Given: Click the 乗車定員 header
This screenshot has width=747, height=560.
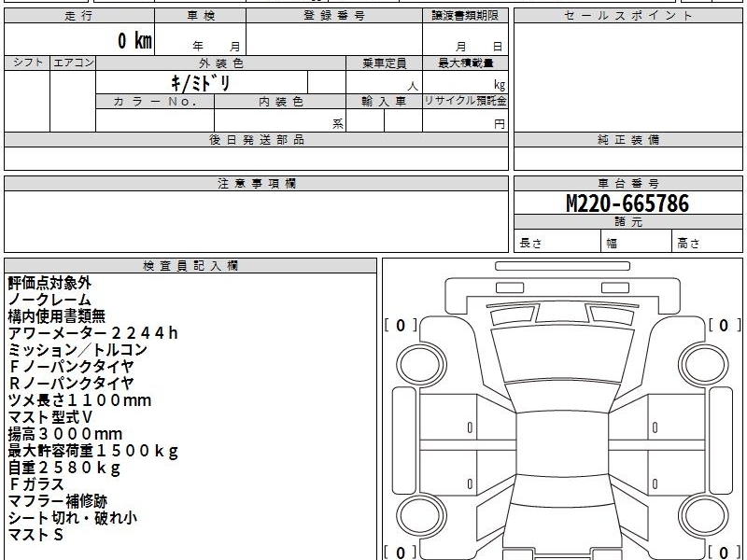Looking at the screenshot, I should tap(384, 63).
